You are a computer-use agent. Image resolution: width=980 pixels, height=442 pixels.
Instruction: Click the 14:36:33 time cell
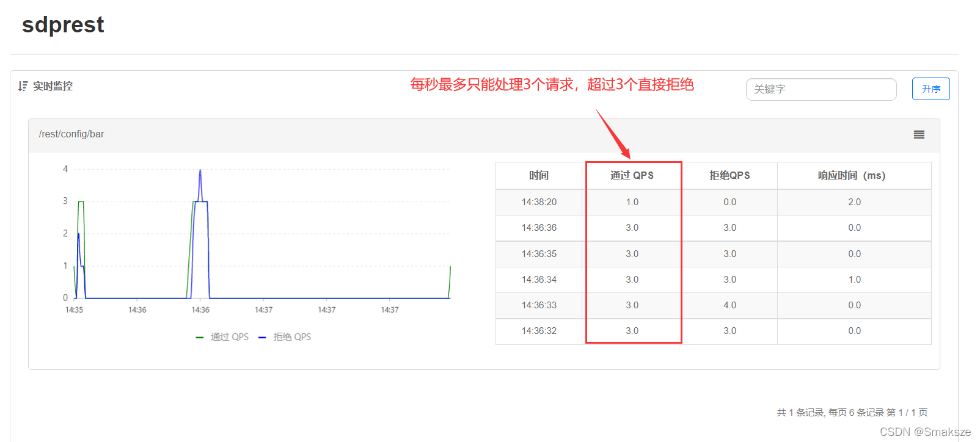pyautogui.click(x=539, y=305)
